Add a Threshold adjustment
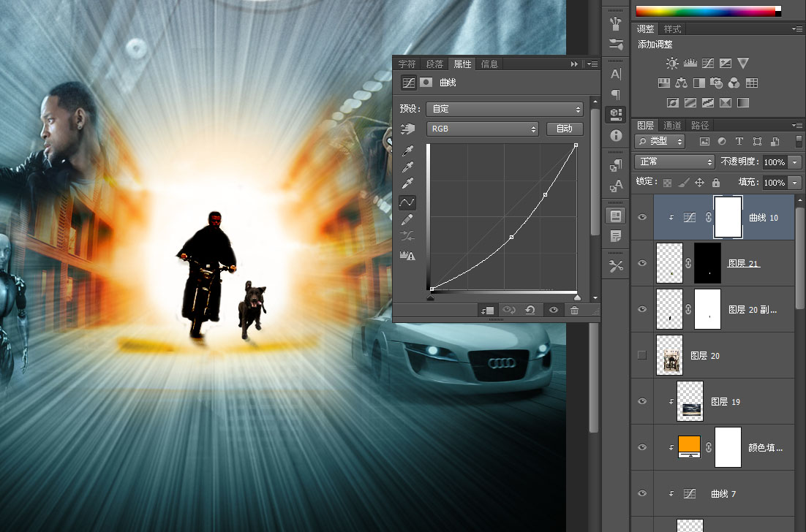 (x=708, y=103)
